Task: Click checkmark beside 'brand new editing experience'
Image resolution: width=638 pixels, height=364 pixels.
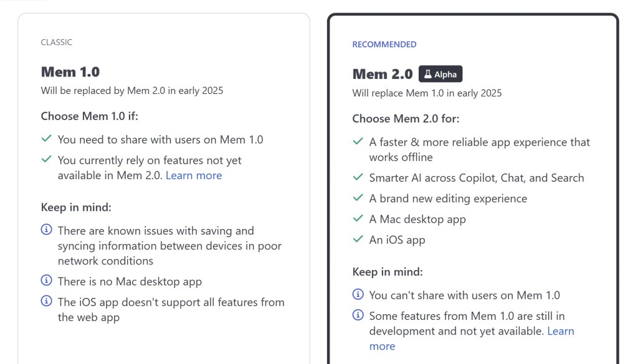Action: 358,198
